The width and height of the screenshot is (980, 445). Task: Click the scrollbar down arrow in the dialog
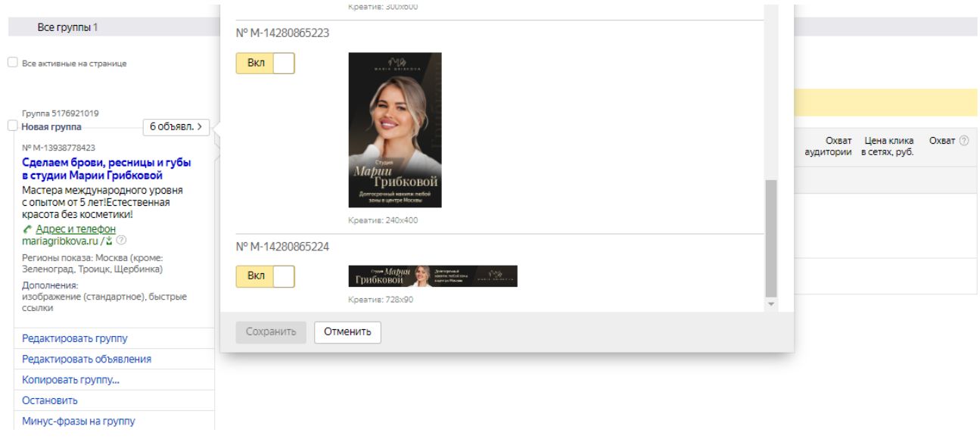tap(771, 304)
